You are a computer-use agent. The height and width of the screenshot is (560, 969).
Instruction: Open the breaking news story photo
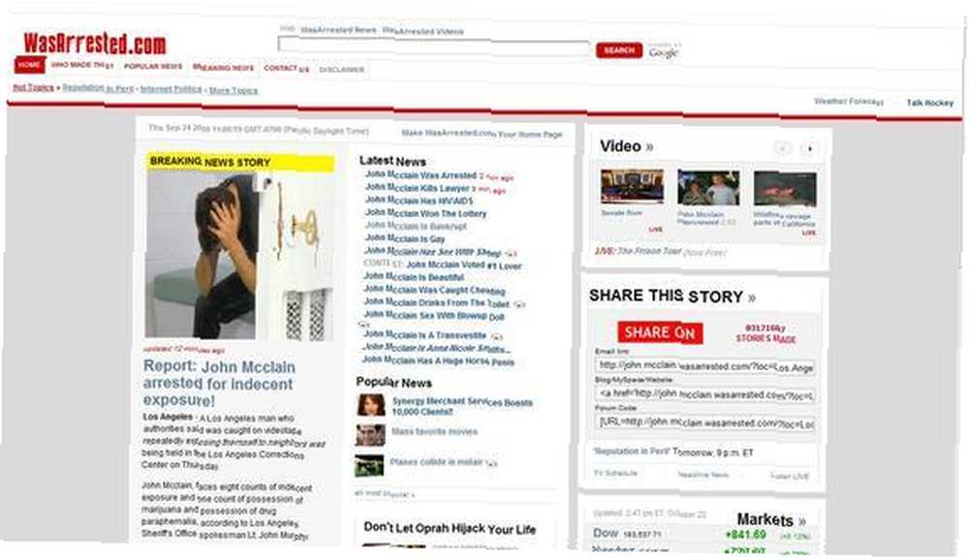click(239, 257)
